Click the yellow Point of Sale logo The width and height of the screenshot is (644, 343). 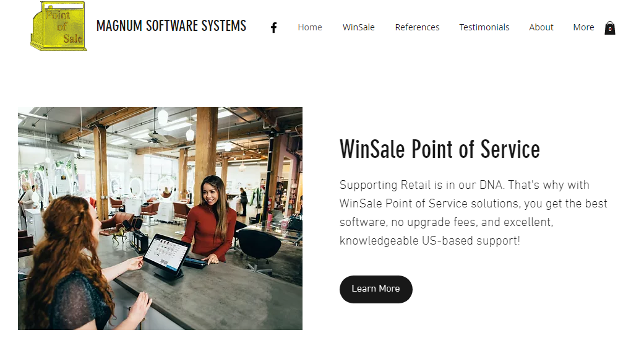tap(58, 26)
